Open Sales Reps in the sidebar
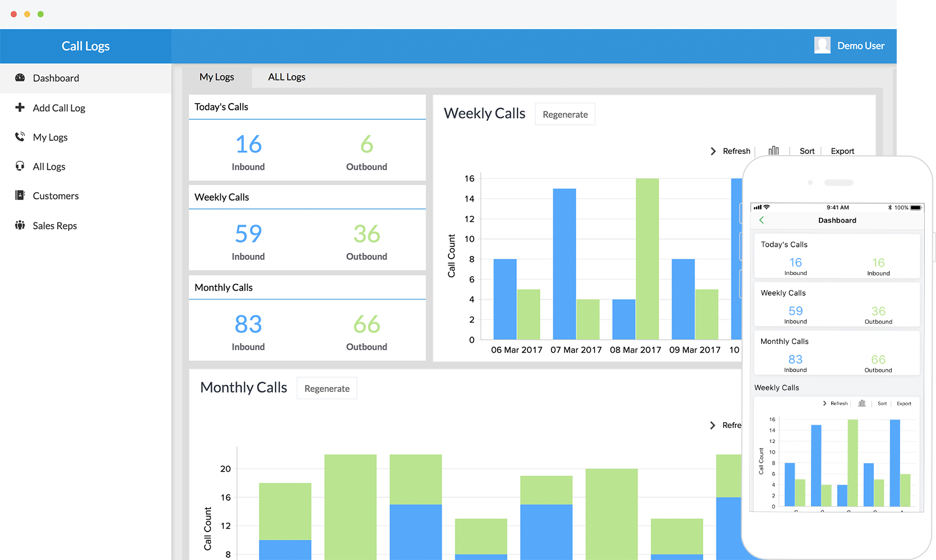The height and width of the screenshot is (560, 936). pyautogui.click(x=86, y=226)
